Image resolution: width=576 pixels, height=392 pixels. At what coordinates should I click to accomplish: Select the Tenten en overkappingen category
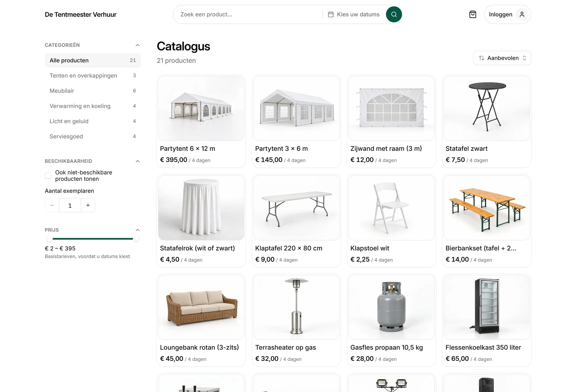pos(93,76)
